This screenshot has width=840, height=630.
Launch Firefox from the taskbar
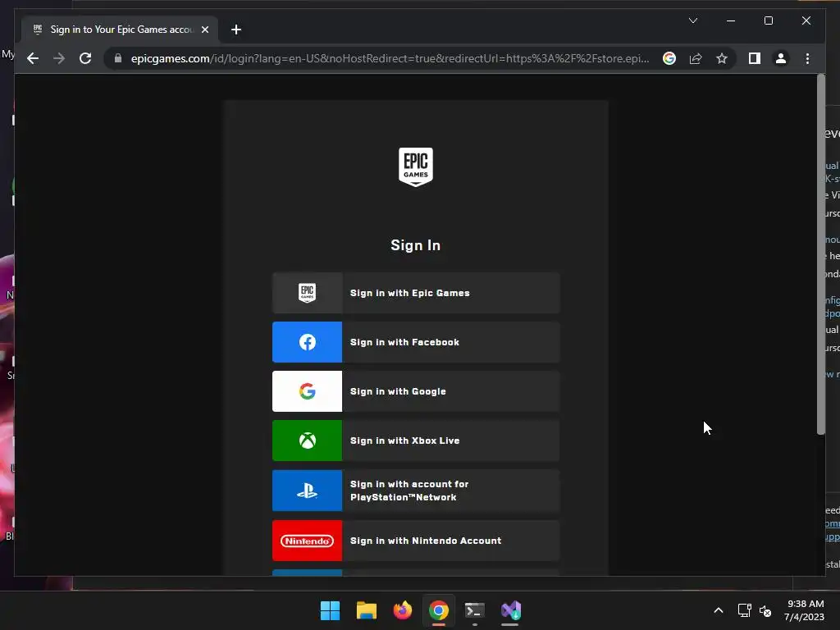[x=402, y=610]
